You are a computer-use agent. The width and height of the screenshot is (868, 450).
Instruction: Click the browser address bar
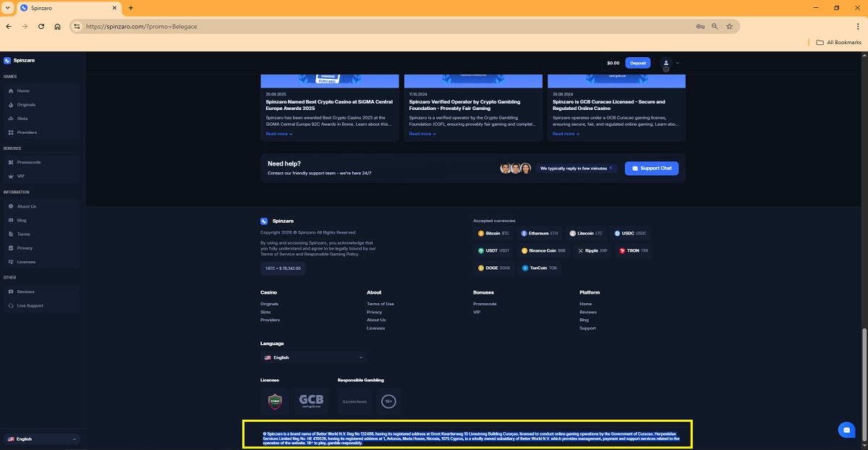(x=383, y=26)
